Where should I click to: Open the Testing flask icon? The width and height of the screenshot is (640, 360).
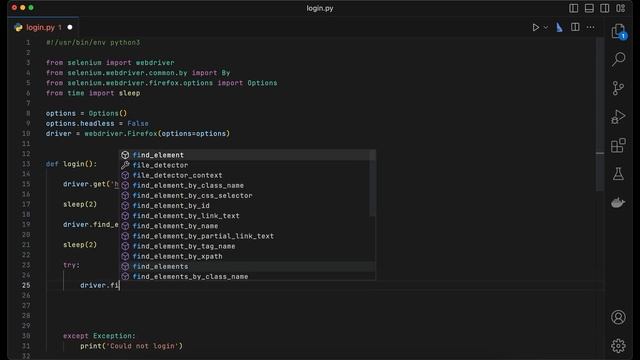pyautogui.click(x=618, y=174)
